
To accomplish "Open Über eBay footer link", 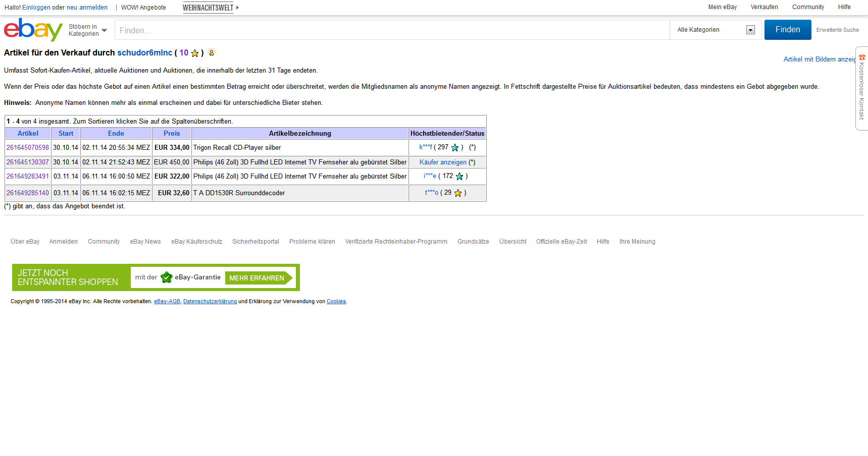I will pos(25,242).
